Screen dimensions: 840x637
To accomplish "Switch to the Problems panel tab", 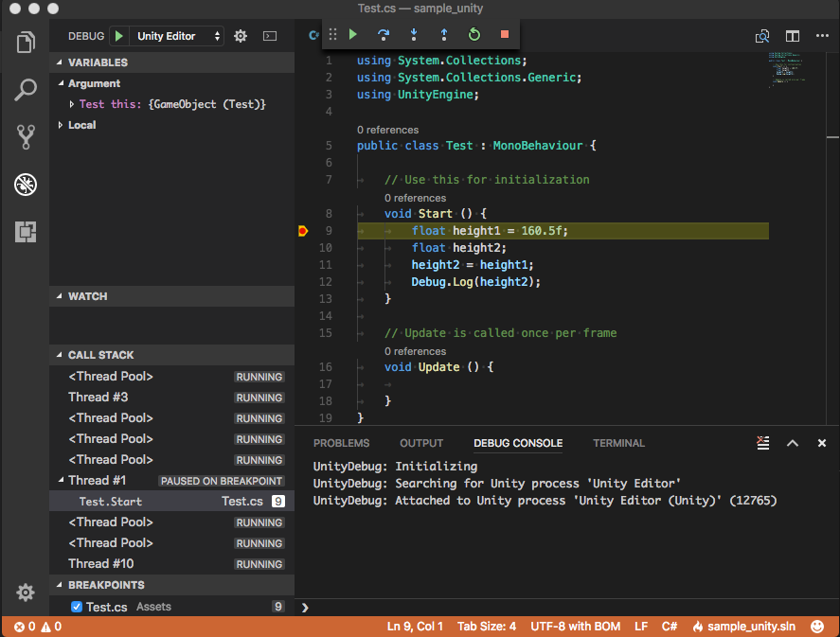I will click(341, 443).
